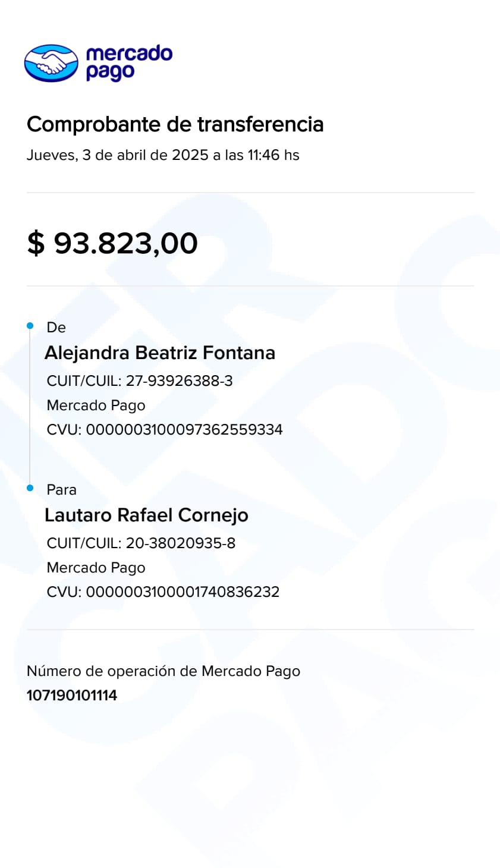Viewport: 500px width, 868px height.
Task: Click the blue dot beside "De"
Action: [30, 326]
